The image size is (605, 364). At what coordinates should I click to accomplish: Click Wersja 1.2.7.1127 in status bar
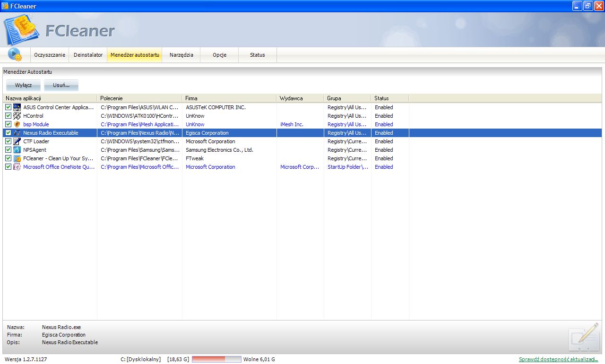(x=26, y=359)
